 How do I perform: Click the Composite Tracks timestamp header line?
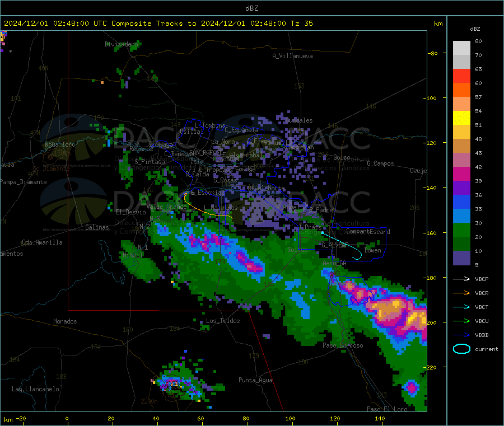pos(158,24)
